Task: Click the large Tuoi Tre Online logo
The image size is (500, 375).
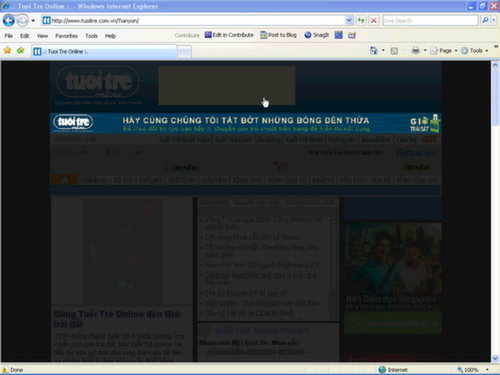Action: click(98, 83)
